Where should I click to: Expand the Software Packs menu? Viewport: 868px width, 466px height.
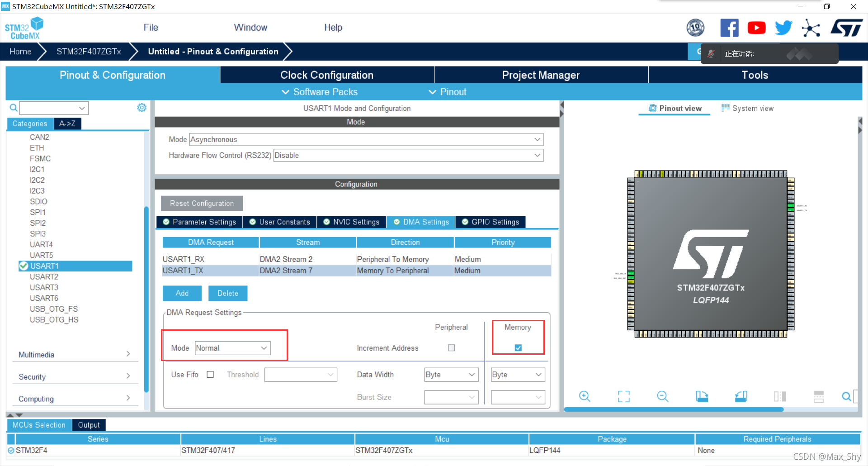[320, 92]
